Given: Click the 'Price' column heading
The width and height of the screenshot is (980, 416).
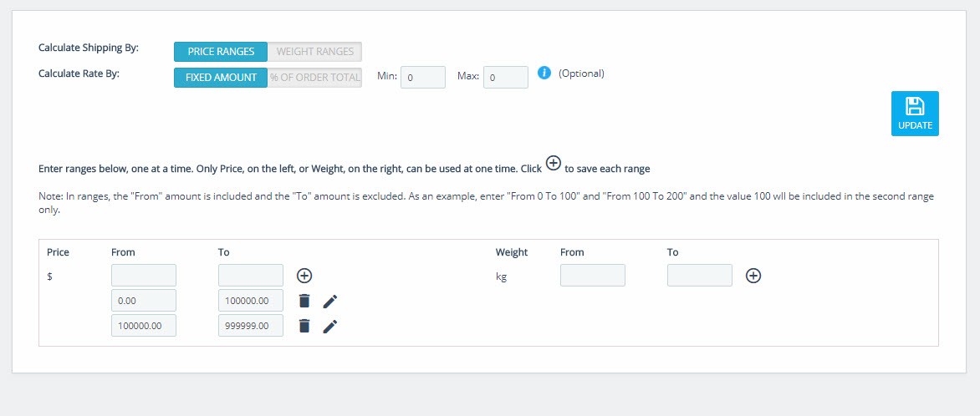Looking at the screenshot, I should click(x=59, y=252).
